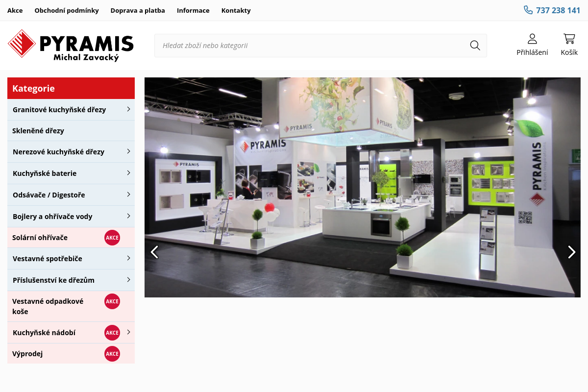Click AKCE badge beside Kuchyňské nádobí

coord(112,333)
